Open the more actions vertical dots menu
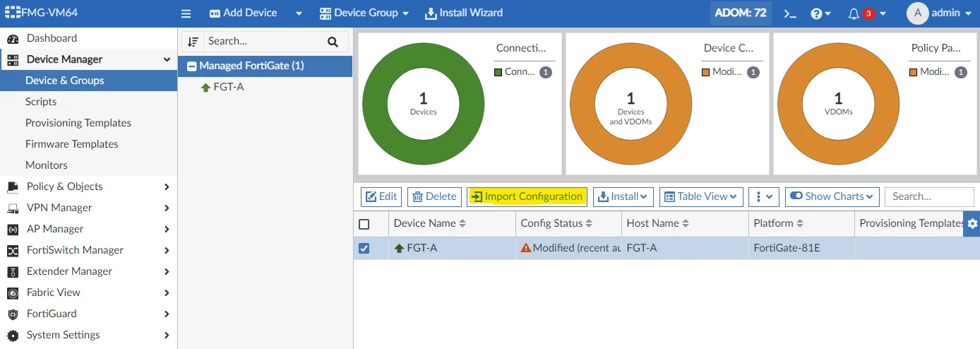 763,196
